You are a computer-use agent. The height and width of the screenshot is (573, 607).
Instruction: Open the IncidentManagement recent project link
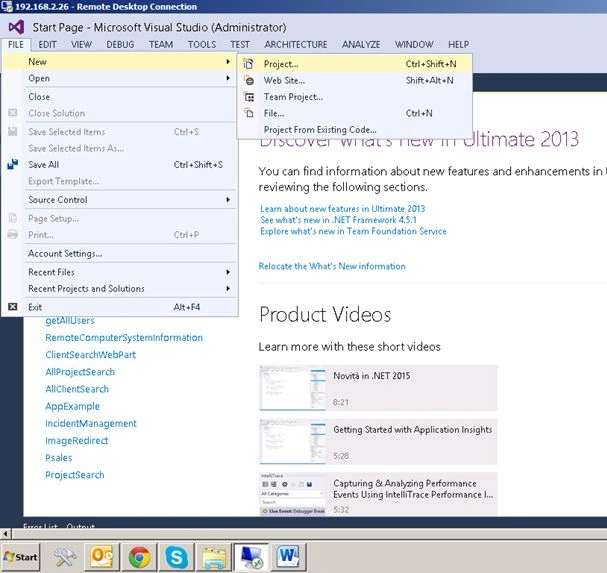click(91, 424)
